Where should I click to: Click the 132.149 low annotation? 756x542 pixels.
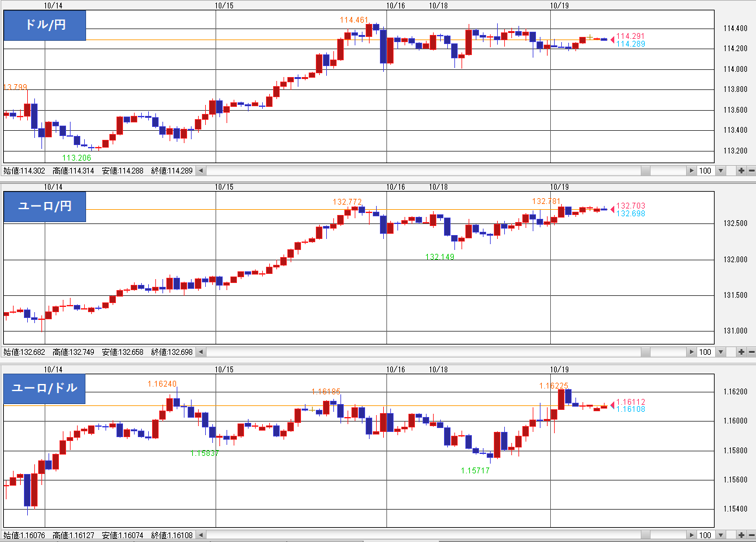click(439, 257)
